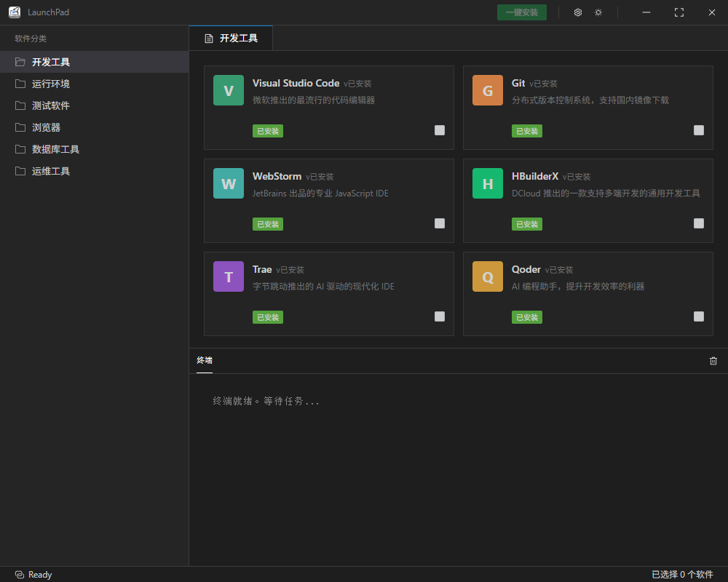The width and height of the screenshot is (728, 582).
Task: Click the 已选择 0 个软件 status text
Action: (682, 575)
